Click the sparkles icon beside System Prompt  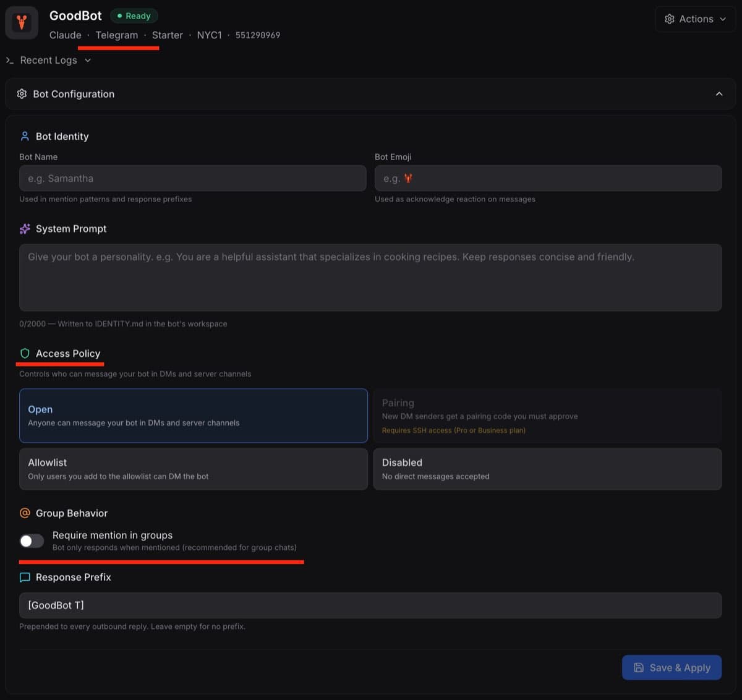tap(23, 228)
